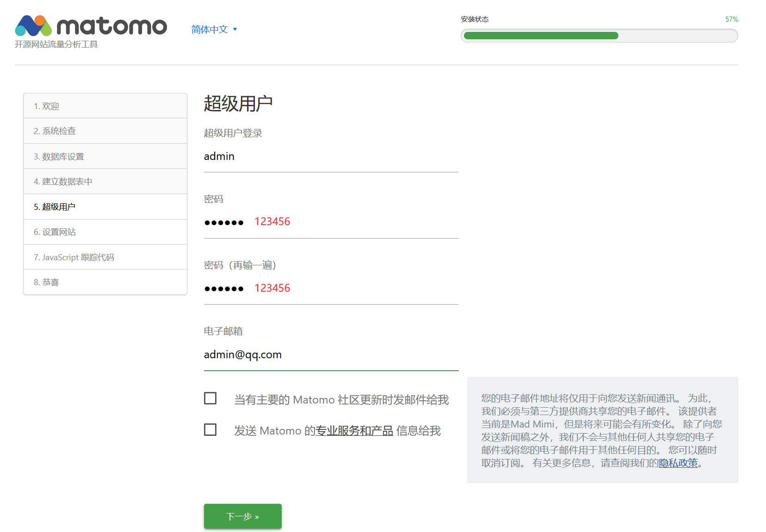Image resolution: width=766 pixels, height=532 pixels.
Task: Click the Matomo logo
Action: coord(91,26)
